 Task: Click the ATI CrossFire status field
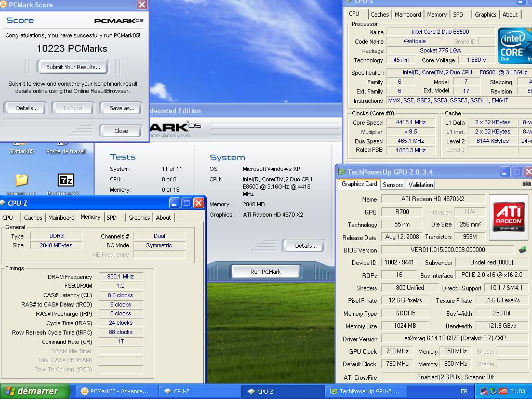(x=455, y=377)
